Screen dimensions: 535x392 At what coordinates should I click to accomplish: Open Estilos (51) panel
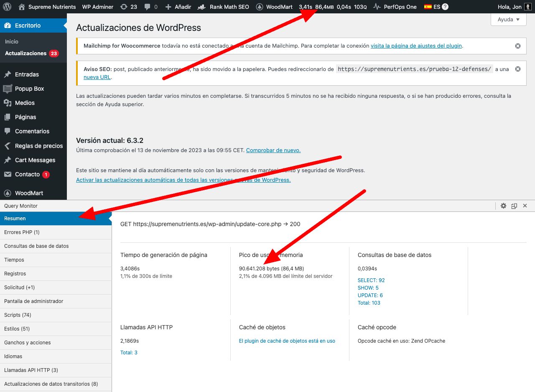tap(56, 329)
